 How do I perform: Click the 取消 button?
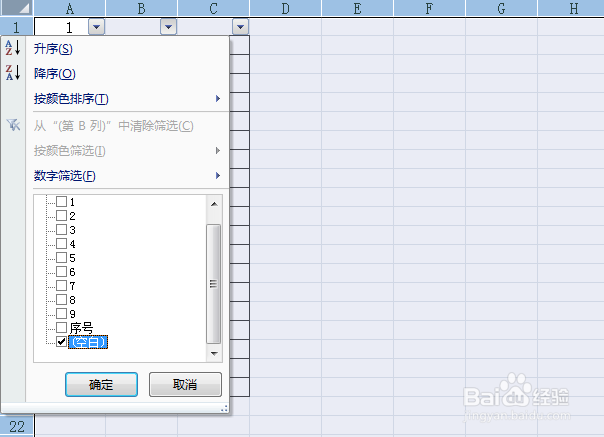[185, 384]
